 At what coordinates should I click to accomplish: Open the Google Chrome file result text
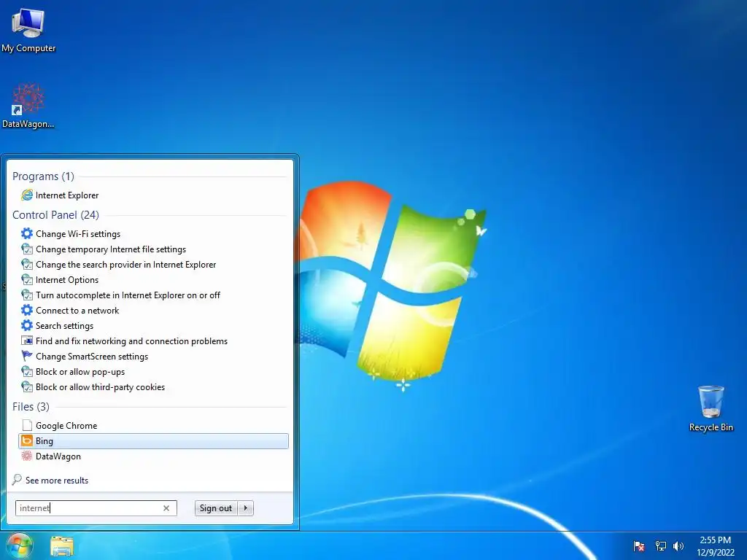coord(66,426)
